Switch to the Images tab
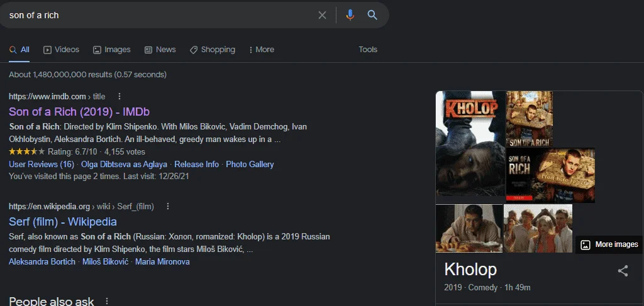Image resolution: width=644 pixels, height=306 pixels. click(x=112, y=50)
